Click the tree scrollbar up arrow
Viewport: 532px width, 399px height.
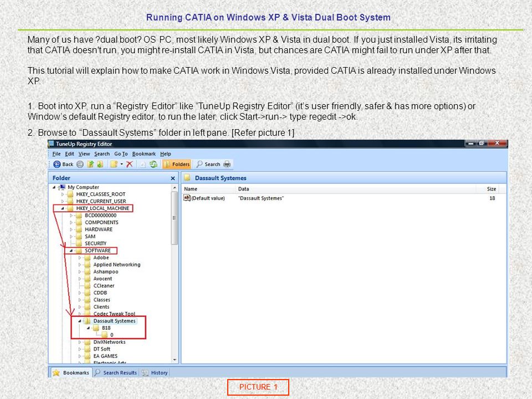coord(175,188)
